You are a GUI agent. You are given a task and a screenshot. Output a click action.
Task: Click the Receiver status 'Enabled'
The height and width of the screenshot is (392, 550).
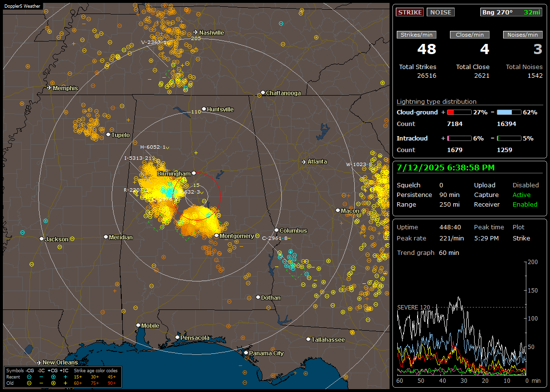click(x=525, y=204)
